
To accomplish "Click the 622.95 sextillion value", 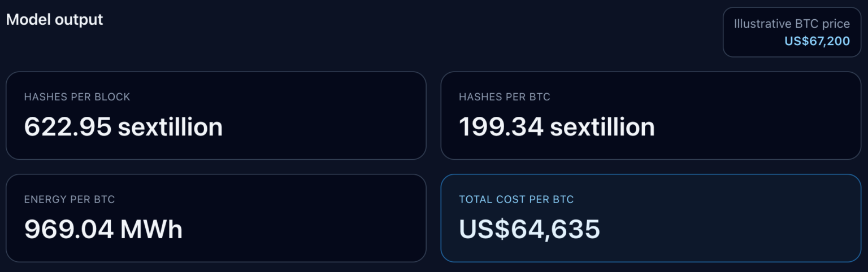I will 123,127.
